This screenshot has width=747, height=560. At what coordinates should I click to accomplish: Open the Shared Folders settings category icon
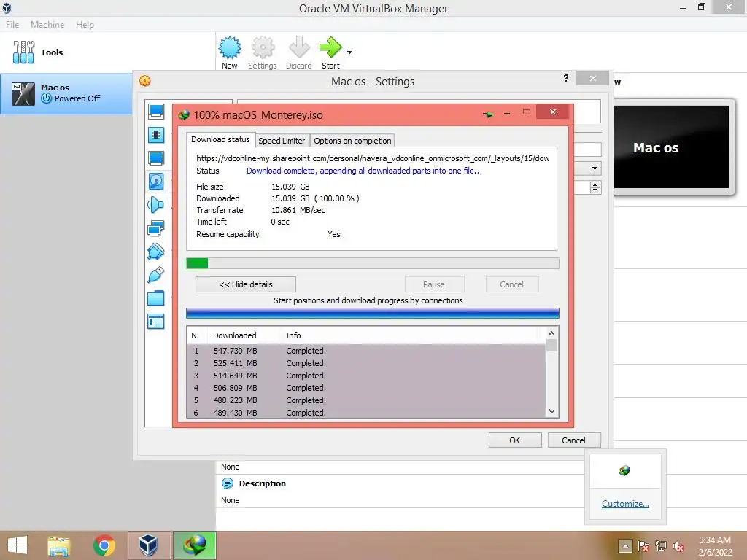coord(156,298)
